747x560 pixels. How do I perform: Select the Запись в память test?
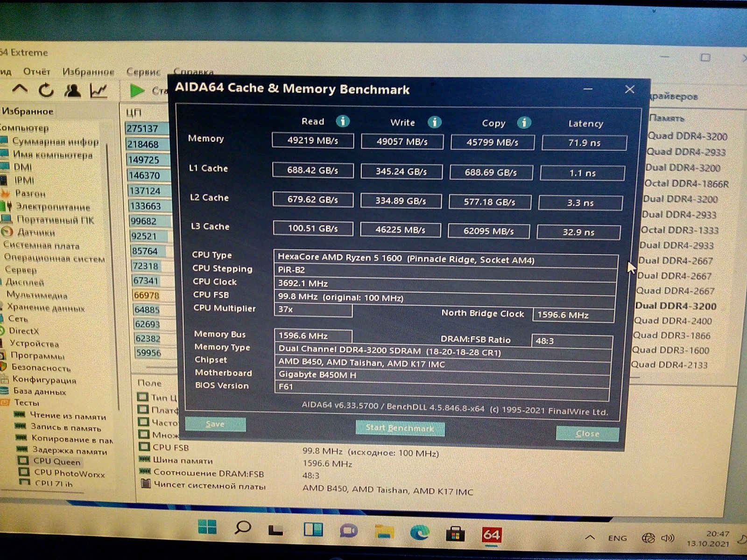pos(66,427)
